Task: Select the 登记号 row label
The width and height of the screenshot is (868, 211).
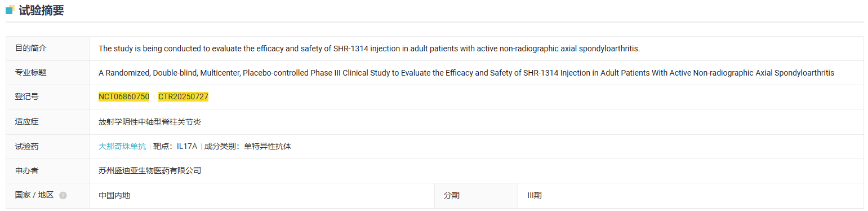Action: 27,97
